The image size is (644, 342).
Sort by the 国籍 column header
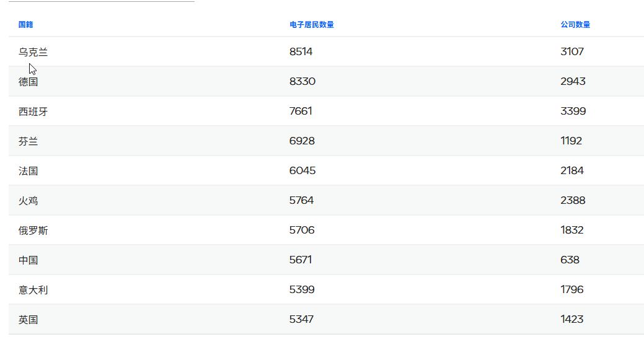[x=25, y=25]
